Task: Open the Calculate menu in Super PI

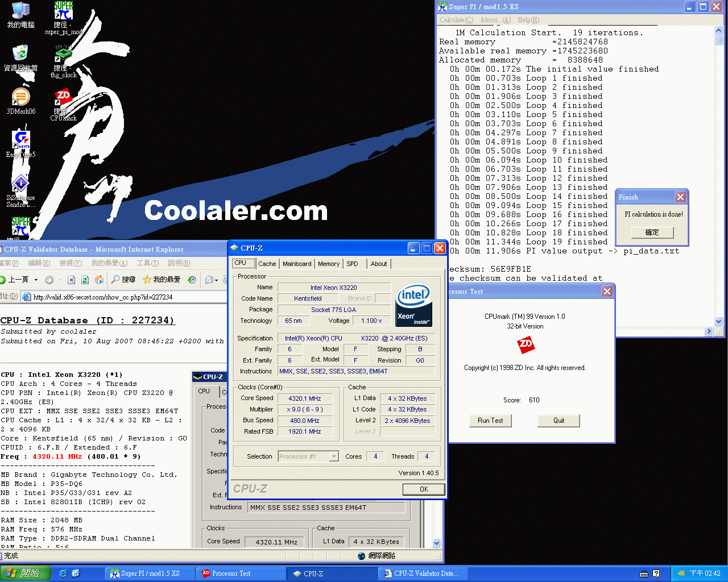Action: 456,20
